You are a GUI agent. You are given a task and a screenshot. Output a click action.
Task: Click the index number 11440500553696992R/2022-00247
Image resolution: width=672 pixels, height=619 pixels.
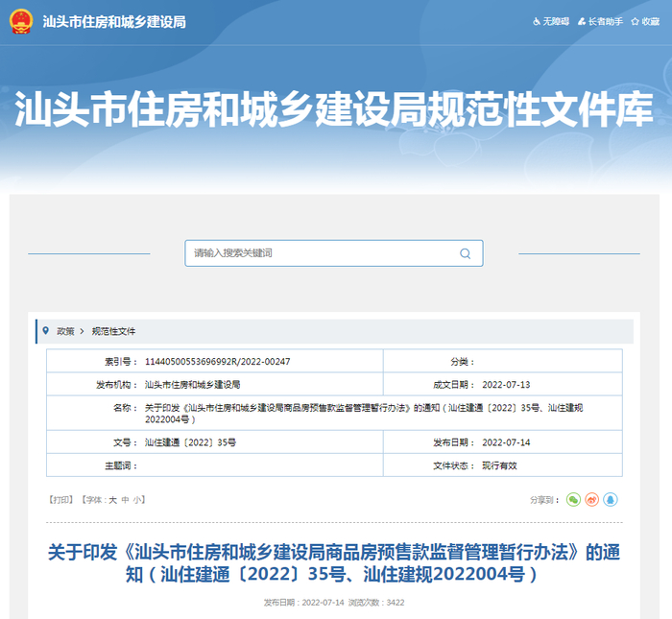click(x=217, y=362)
